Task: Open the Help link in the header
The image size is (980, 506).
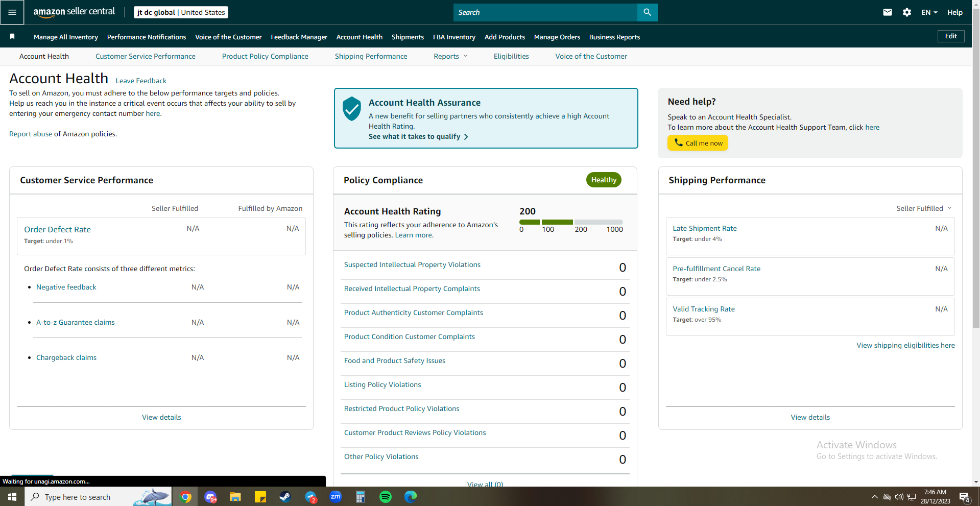Action: [x=955, y=12]
